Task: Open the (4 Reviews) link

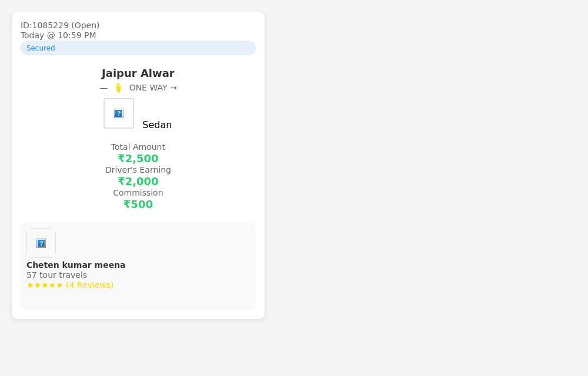Action: (89, 285)
